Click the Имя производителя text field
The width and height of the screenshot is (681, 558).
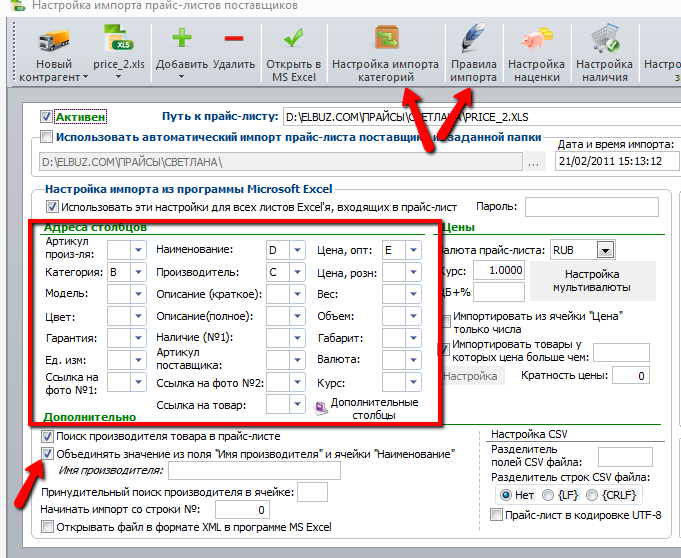point(254,471)
